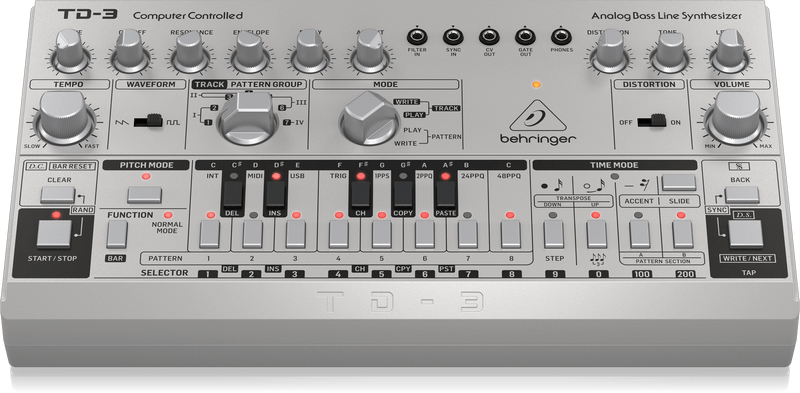The image size is (800, 393).
Task: Click the BACK button
Action: 742,195
